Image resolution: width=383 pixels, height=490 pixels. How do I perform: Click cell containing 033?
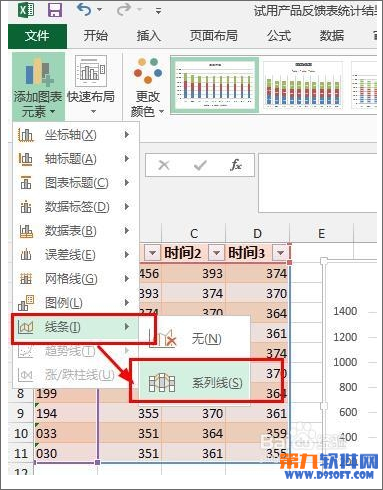point(66,434)
